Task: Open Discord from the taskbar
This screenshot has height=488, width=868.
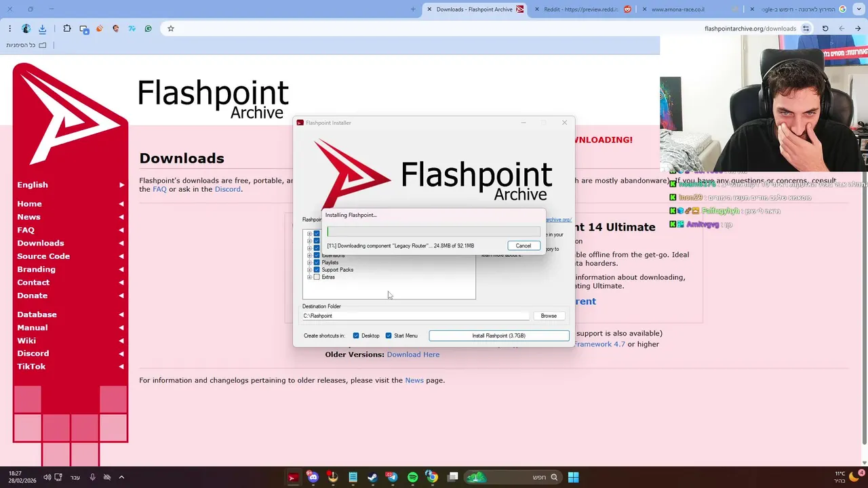Action: pyautogui.click(x=313, y=477)
